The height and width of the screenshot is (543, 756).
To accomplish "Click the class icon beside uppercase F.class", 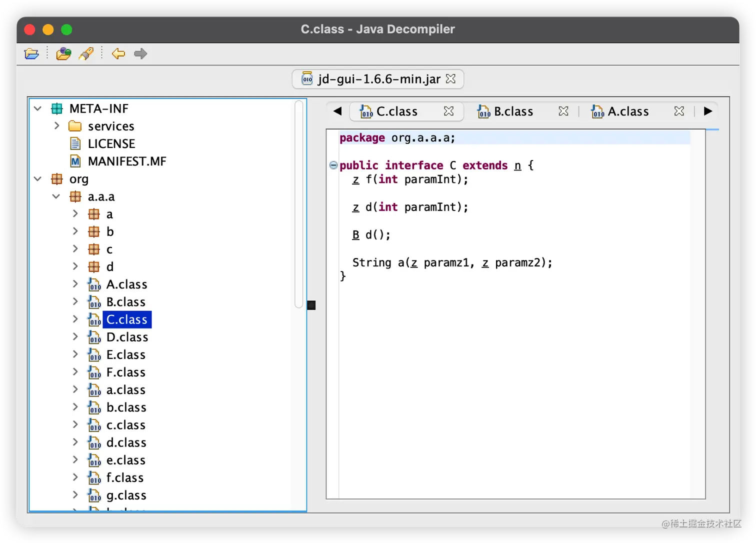I will (x=94, y=372).
